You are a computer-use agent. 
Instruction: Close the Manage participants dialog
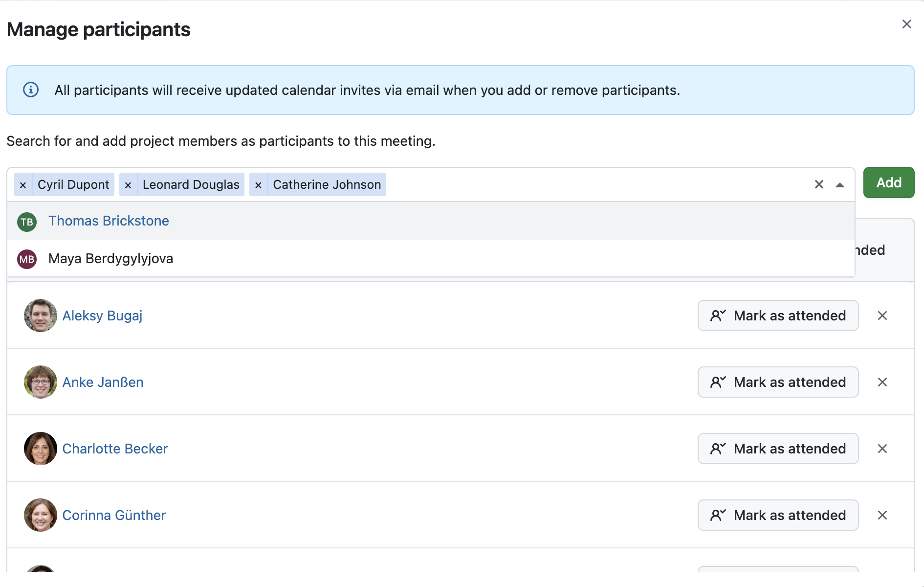[907, 23]
